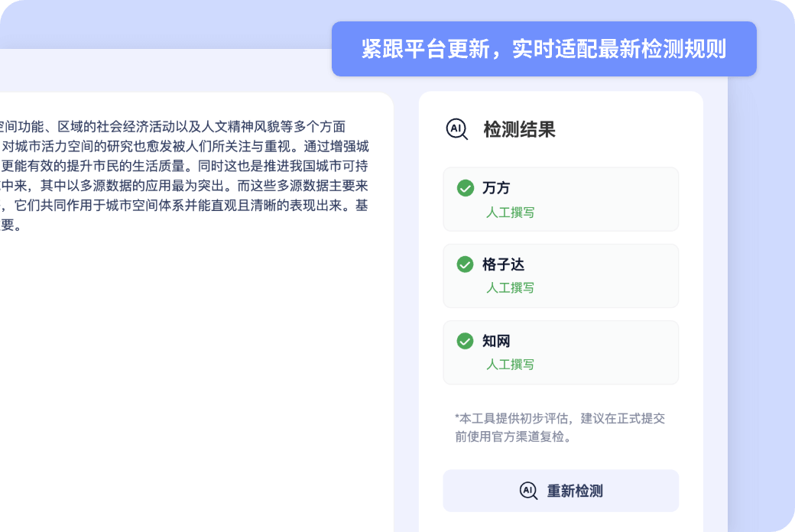This screenshot has height=532, width=795.
Task: Click the line 它们共同作用于城市空间体系
Action: (x=184, y=206)
